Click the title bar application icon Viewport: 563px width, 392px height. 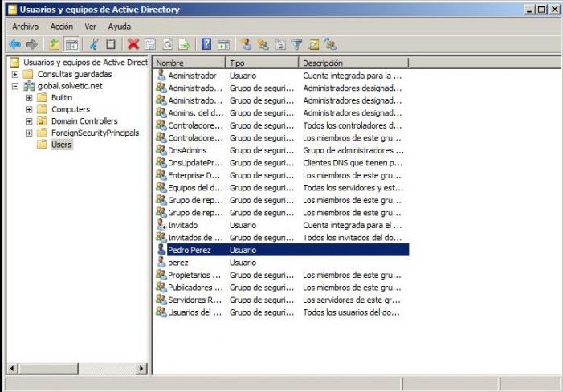13,10
